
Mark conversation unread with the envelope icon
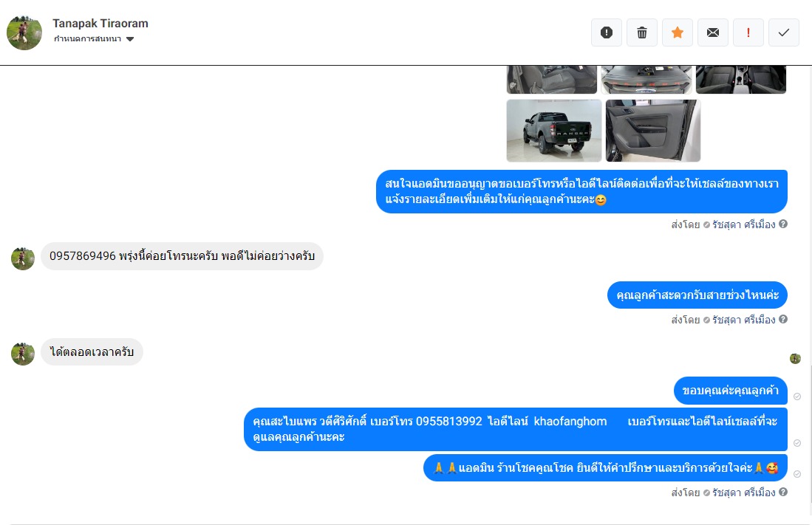[x=713, y=32]
